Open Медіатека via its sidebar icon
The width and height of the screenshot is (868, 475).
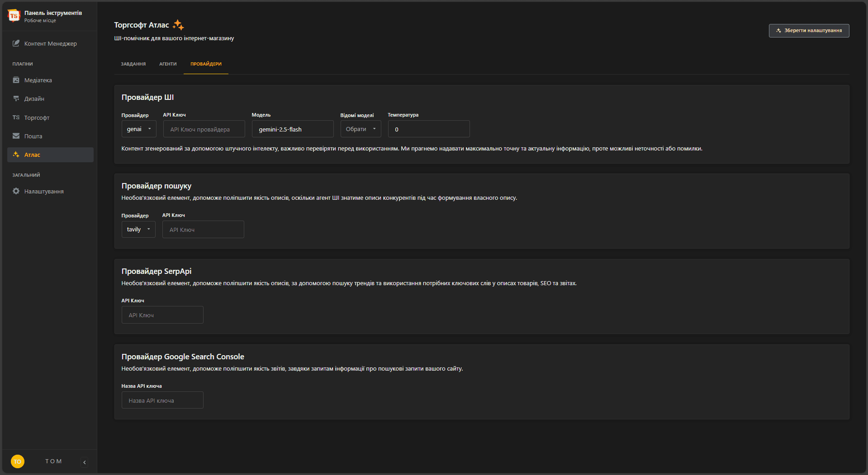click(16, 80)
